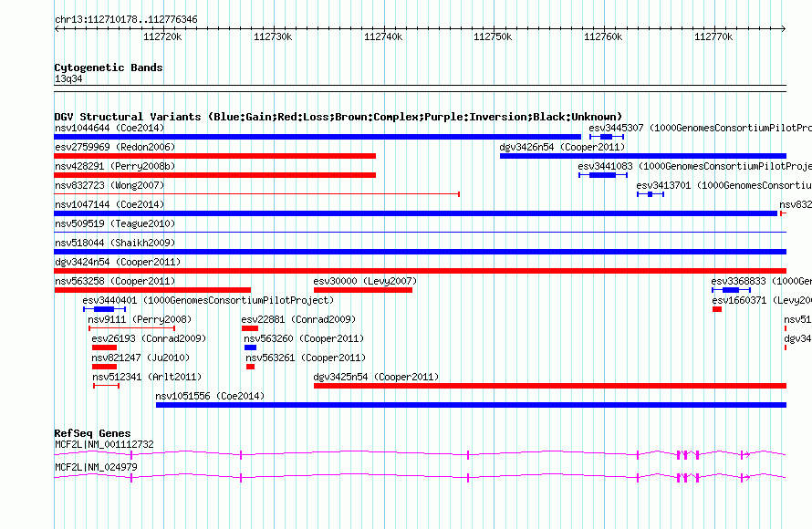Click the nsv563258 red loss bar
This screenshot has height=529, width=812.
pyautogui.click(x=152, y=290)
